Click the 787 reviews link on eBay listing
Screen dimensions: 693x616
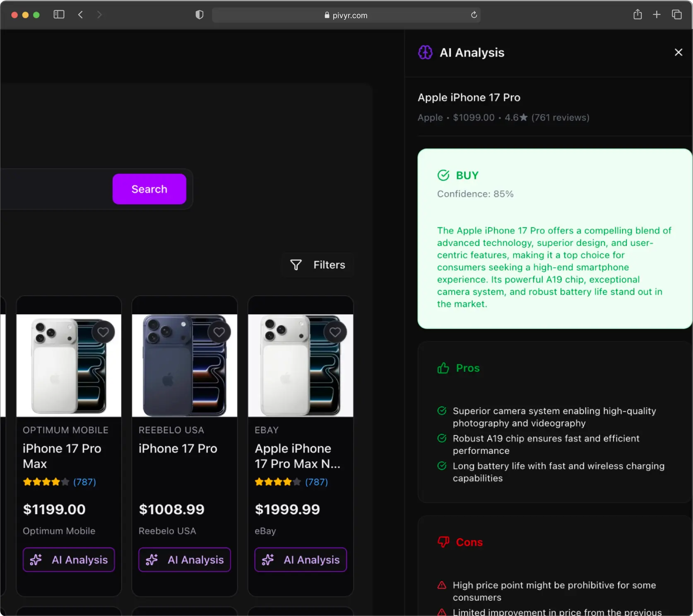[316, 482]
